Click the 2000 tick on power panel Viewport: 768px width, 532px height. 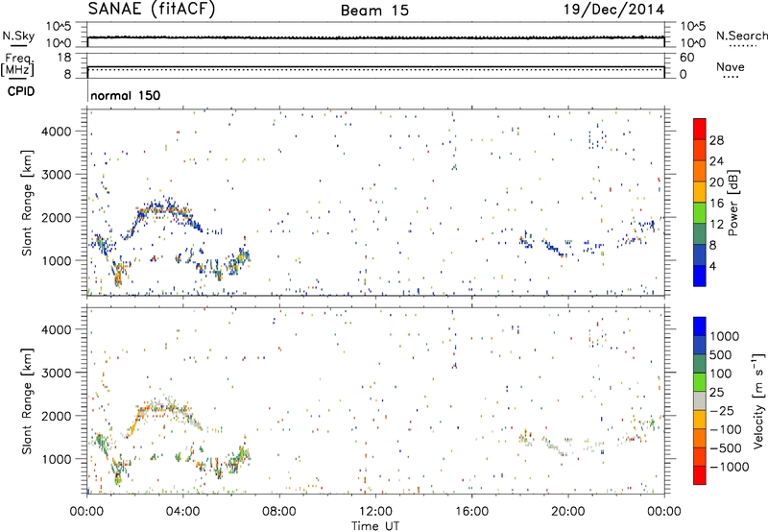pos(57,217)
